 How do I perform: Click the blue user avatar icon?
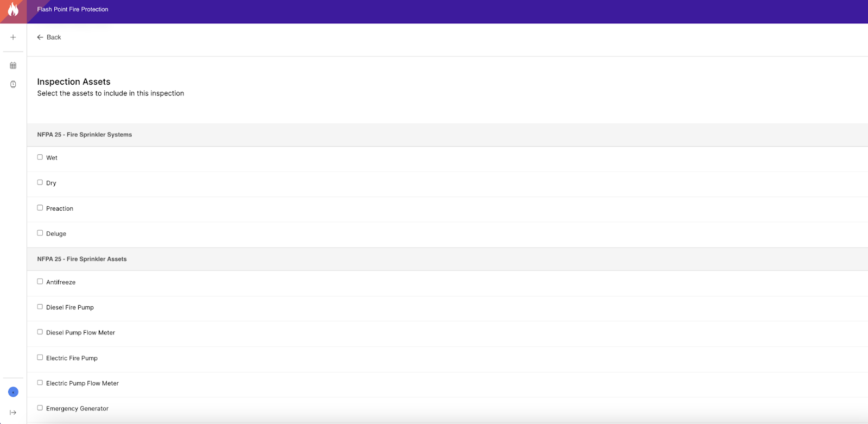pyautogui.click(x=14, y=392)
